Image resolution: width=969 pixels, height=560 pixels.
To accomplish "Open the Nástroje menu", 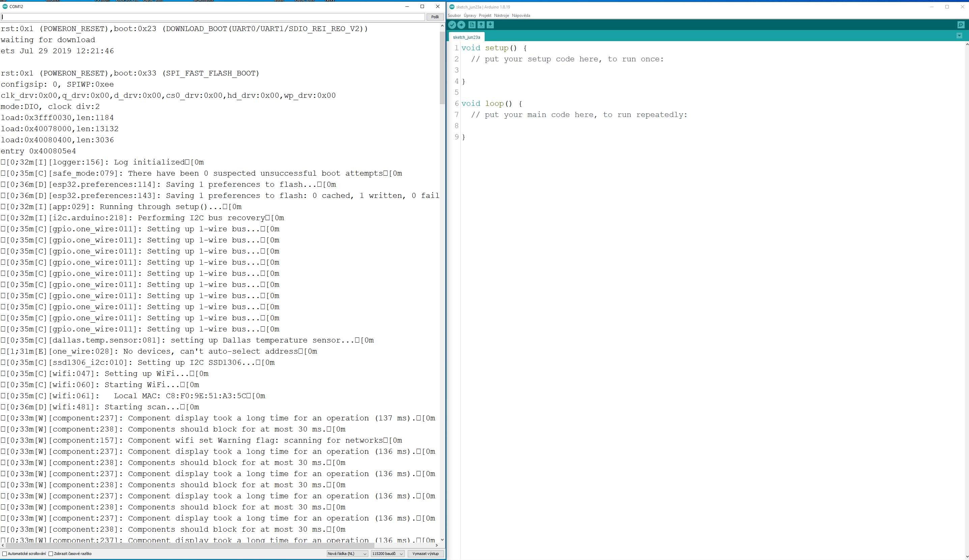I will coord(501,16).
